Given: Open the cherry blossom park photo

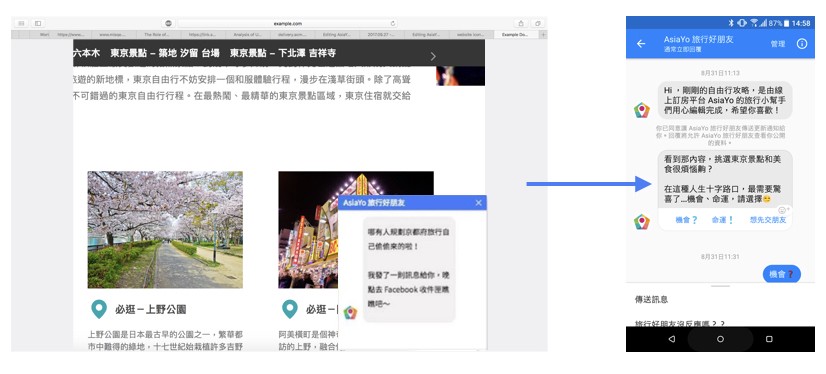Looking at the screenshot, I should 165,229.
